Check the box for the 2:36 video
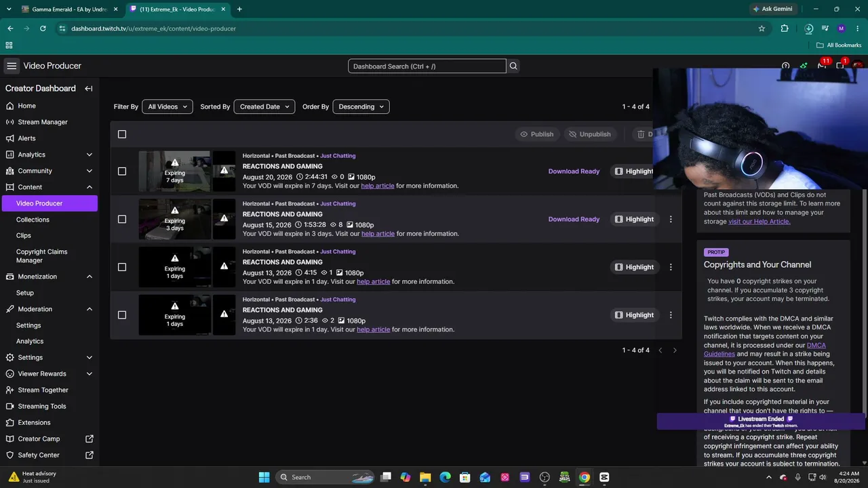 (x=122, y=314)
